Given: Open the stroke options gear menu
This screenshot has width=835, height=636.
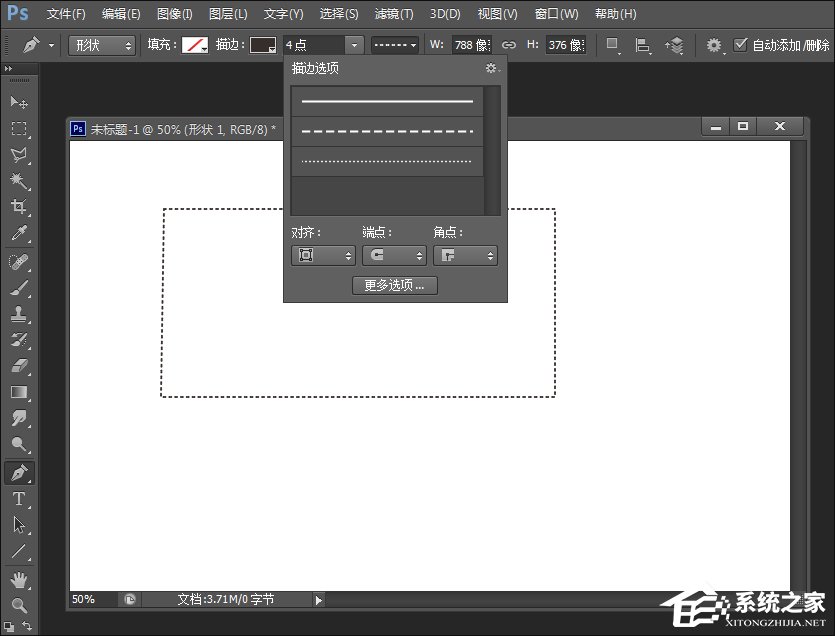Looking at the screenshot, I should 491,69.
